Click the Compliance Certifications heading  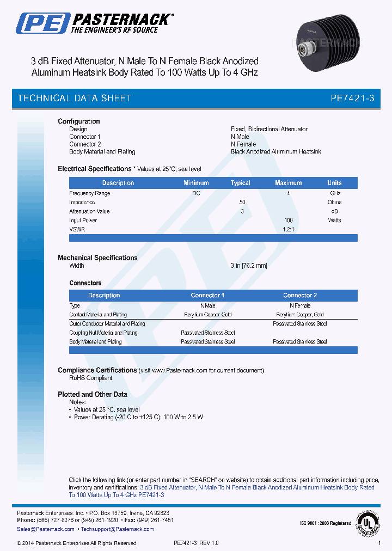pyautogui.click(x=97, y=370)
